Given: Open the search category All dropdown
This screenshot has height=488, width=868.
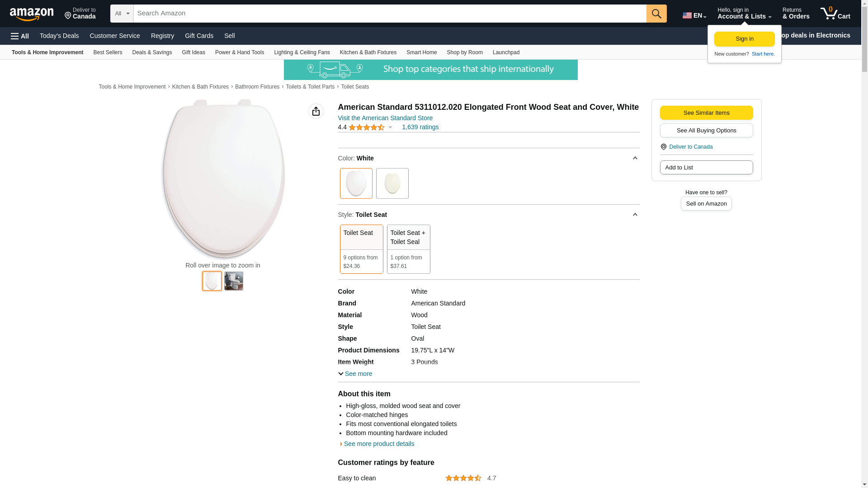Looking at the screenshot, I should (x=122, y=14).
